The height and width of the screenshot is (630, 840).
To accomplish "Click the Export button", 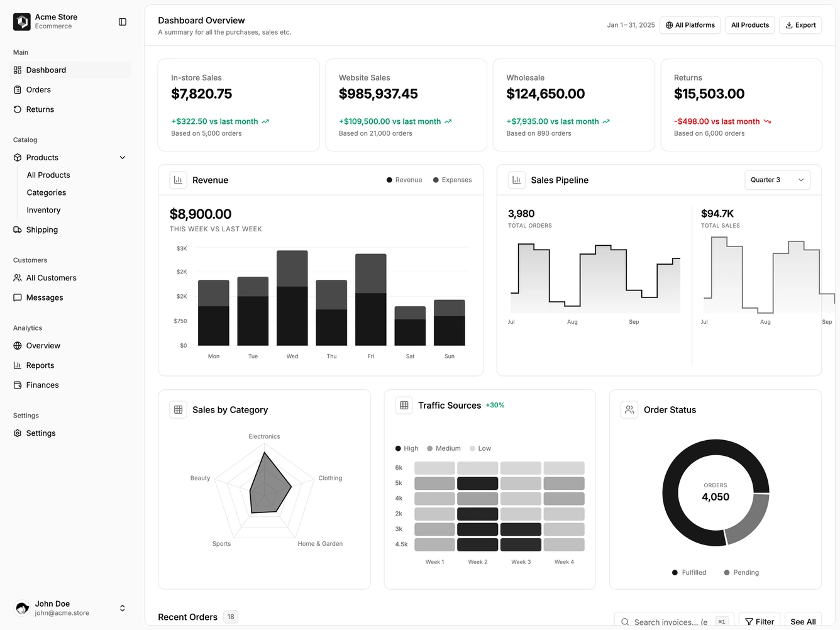I will click(x=800, y=25).
